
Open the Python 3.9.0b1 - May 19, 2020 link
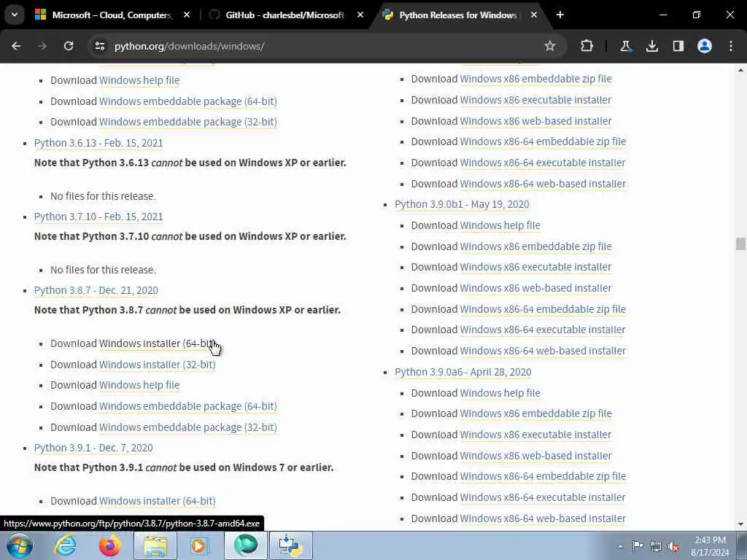462,204
